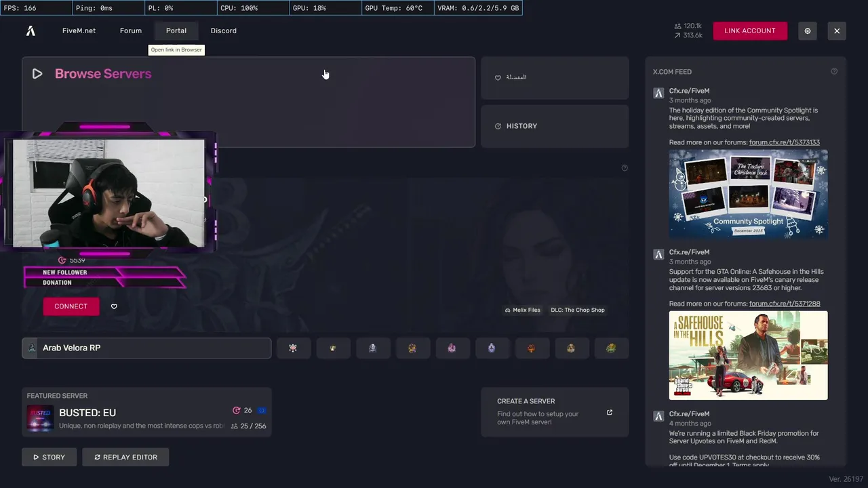Image resolution: width=868 pixels, height=488 pixels.
Task: Click the heart icon in favorites tile
Action: point(498,78)
